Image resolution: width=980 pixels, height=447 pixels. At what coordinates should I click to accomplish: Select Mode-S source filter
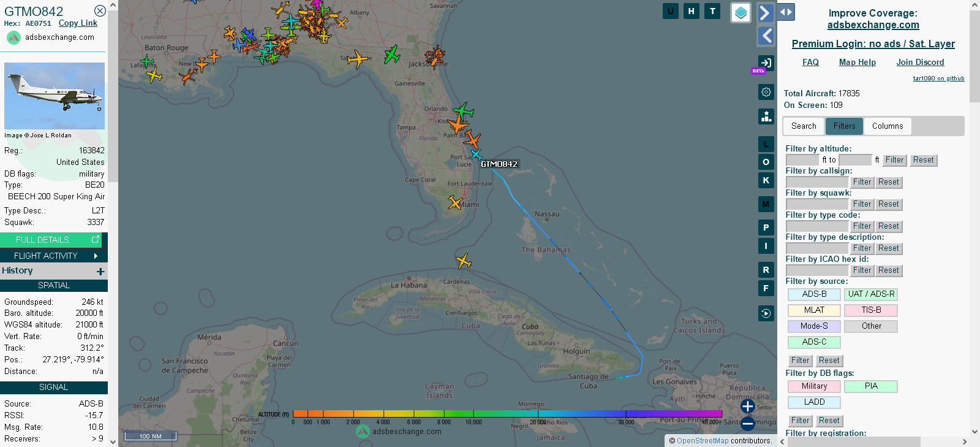pos(814,326)
